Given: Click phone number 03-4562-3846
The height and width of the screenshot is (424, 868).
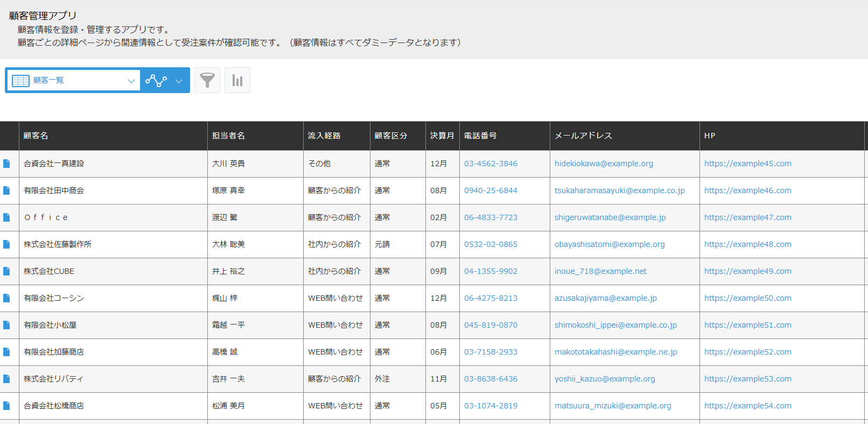Looking at the screenshot, I should pyautogui.click(x=491, y=164).
